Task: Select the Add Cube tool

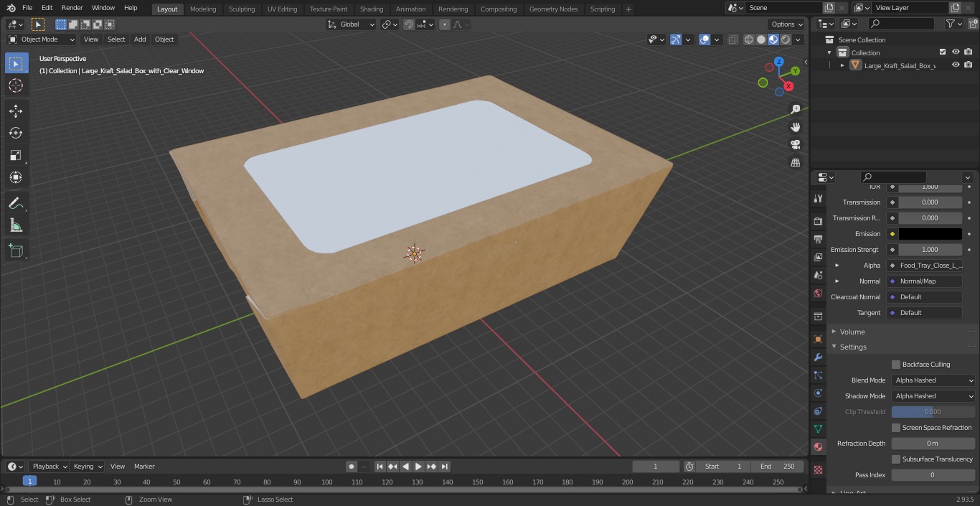Action: 16,251
